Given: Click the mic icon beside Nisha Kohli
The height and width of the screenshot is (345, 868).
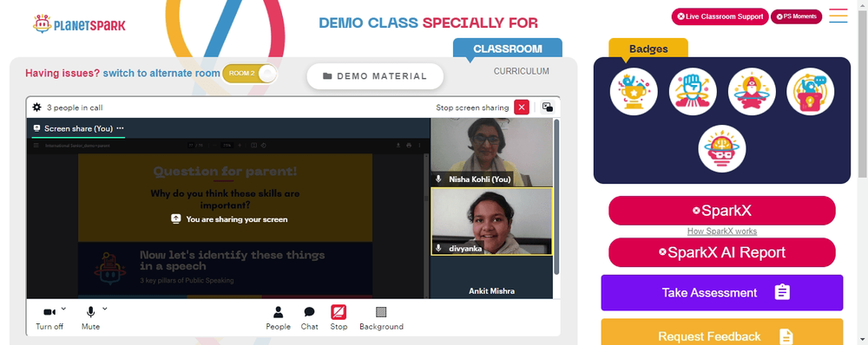Looking at the screenshot, I should point(438,179).
